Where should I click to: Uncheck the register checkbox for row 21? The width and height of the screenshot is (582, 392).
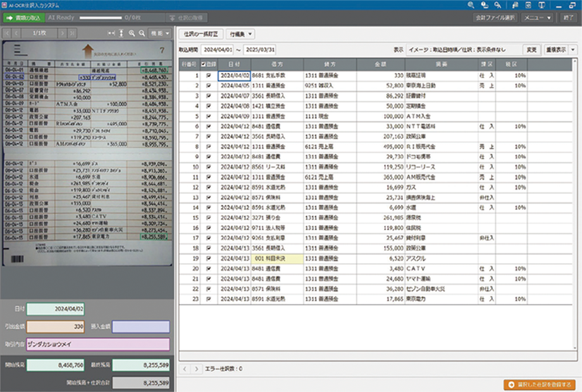point(209,279)
